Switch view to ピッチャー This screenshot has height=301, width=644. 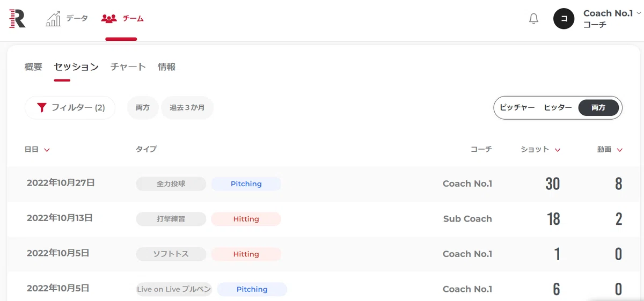(517, 108)
